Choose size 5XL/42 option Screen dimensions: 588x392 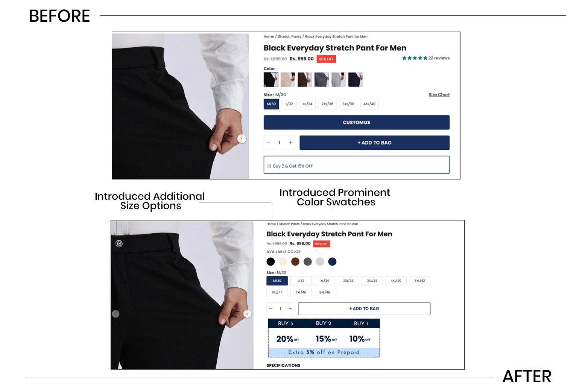pyautogui.click(x=419, y=281)
